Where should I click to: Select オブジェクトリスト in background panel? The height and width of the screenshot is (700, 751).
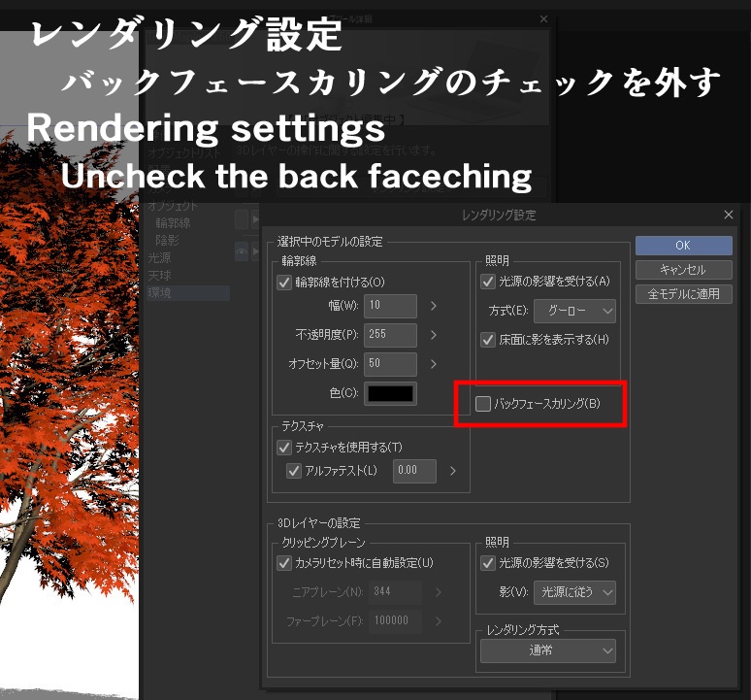pyautogui.click(x=184, y=153)
